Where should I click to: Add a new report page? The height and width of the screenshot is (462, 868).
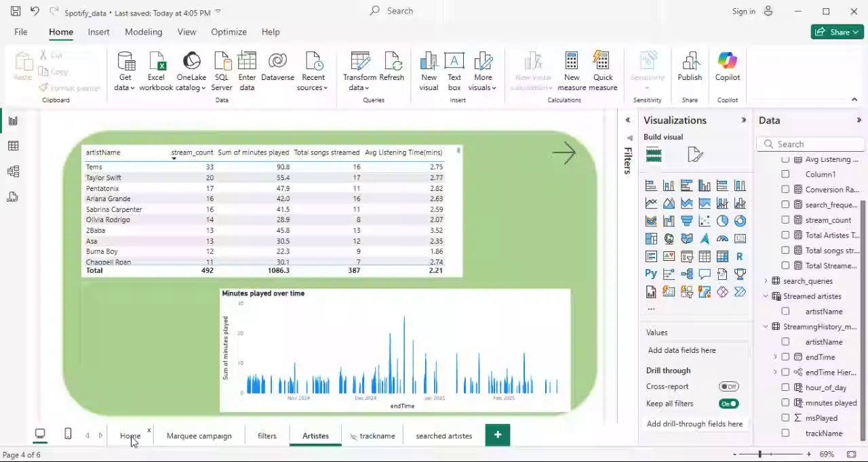coord(498,435)
